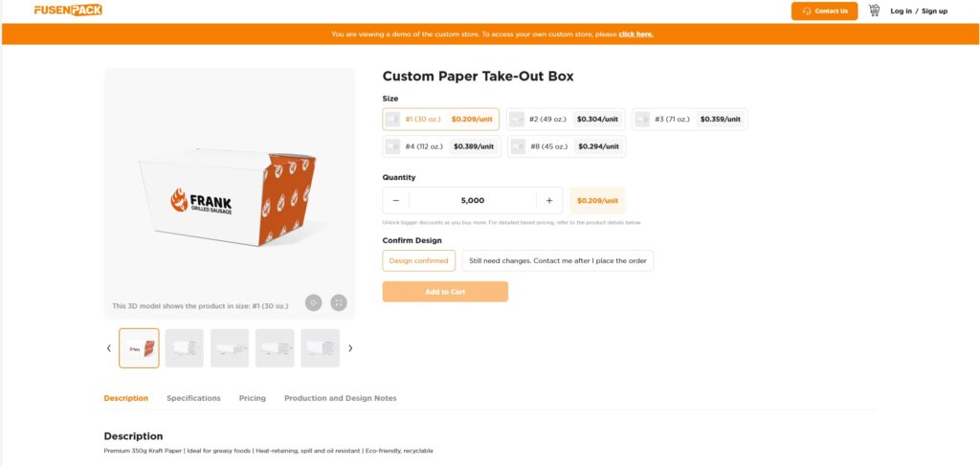Click the FusenPack logo
Screen dimensions: 980x467
click(x=67, y=11)
